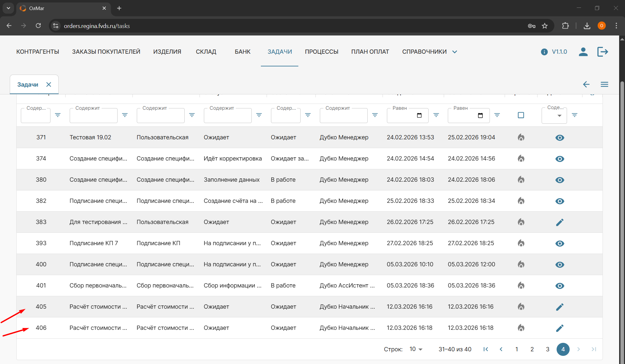Bookmark this page with the star icon
Viewport: 625px width, 364px height.
545,26
